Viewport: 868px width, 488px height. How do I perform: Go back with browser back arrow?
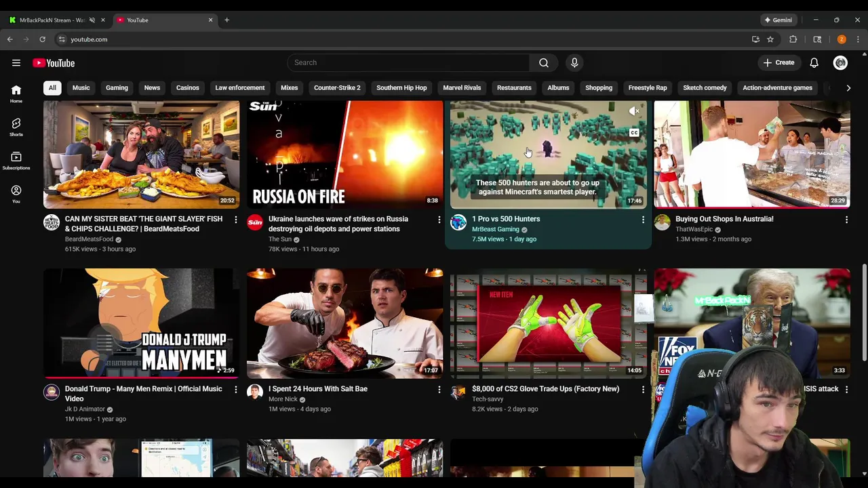pyautogui.click(x=10, y=39)
